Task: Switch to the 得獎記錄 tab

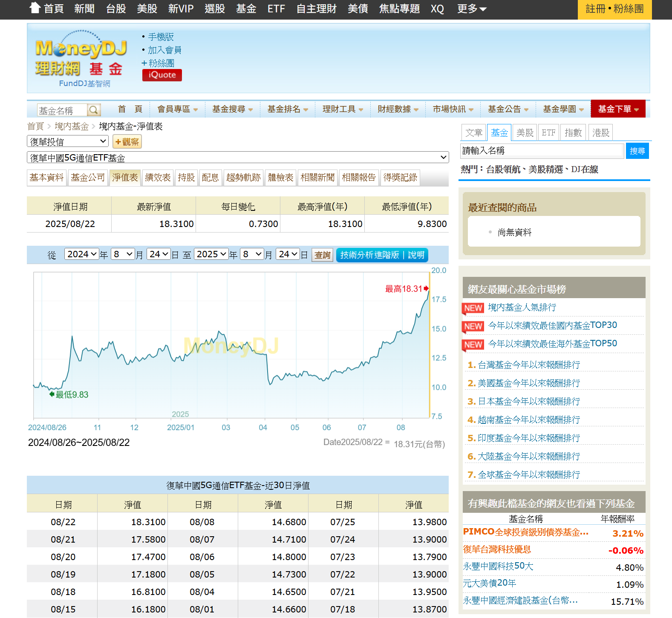Action: pyautogui.click(x=400, y=178)
